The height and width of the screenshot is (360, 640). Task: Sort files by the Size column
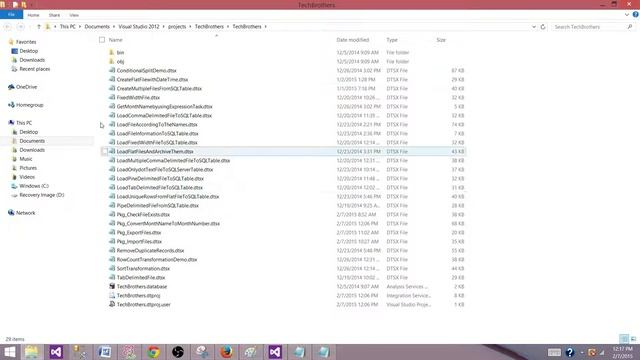441,40
